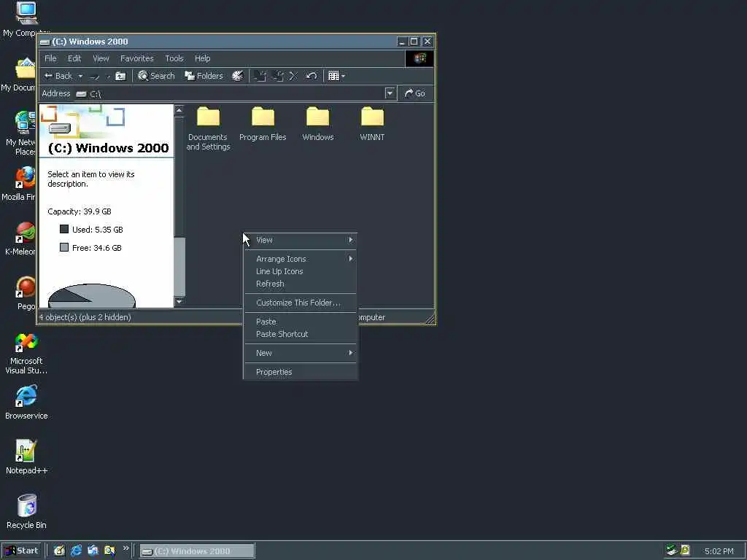Open the View menu in menu bar
Image resolution: width=747 pixels, height=560 pixels.
point(101,58)
